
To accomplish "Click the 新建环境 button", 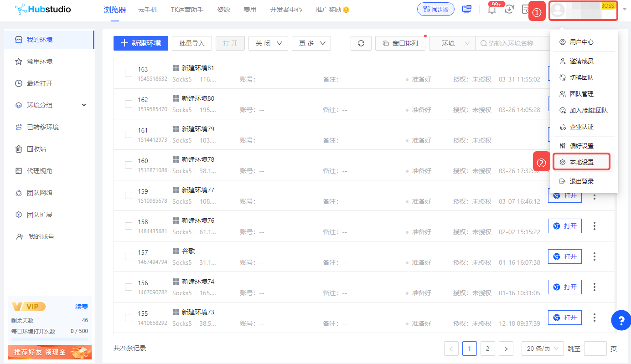I will 141,43.
